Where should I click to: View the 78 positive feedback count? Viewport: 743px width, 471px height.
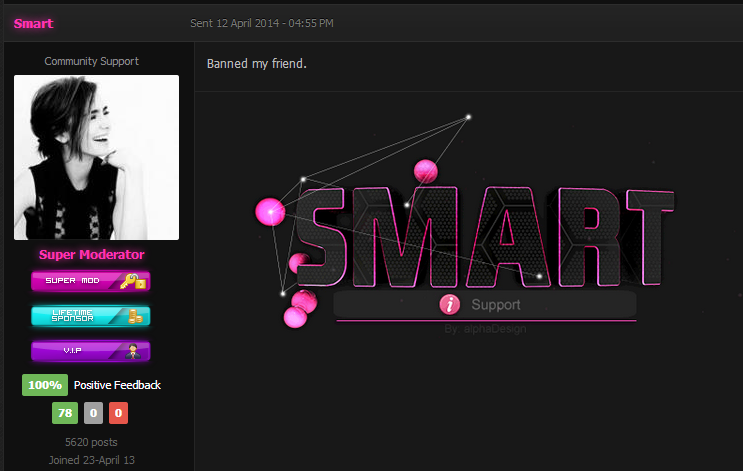65,413
